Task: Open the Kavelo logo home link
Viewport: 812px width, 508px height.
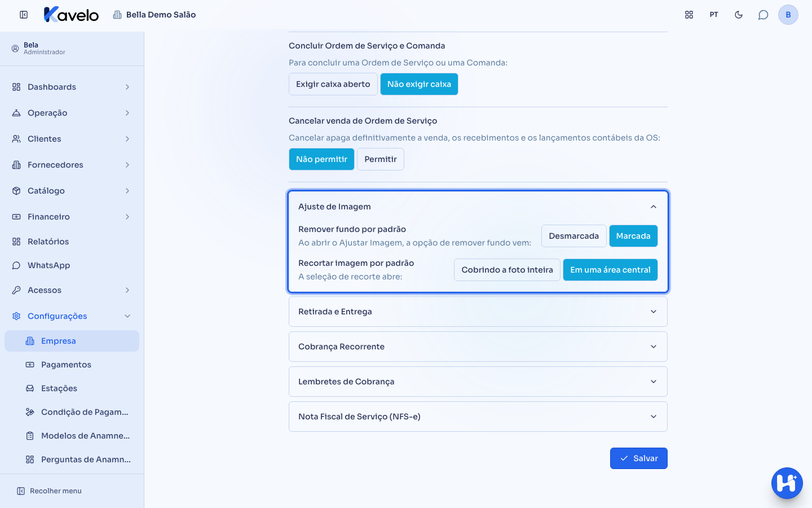Action: point(71,15)
